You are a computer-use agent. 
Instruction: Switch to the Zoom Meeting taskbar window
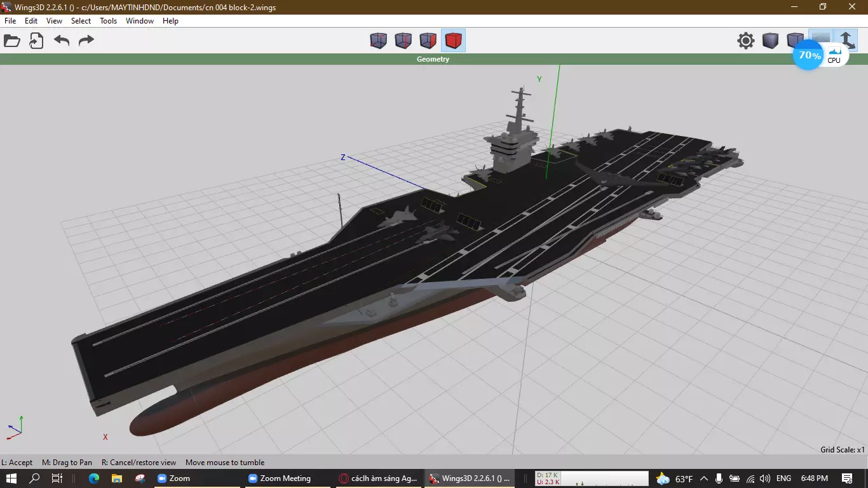(x=289, y=478)
